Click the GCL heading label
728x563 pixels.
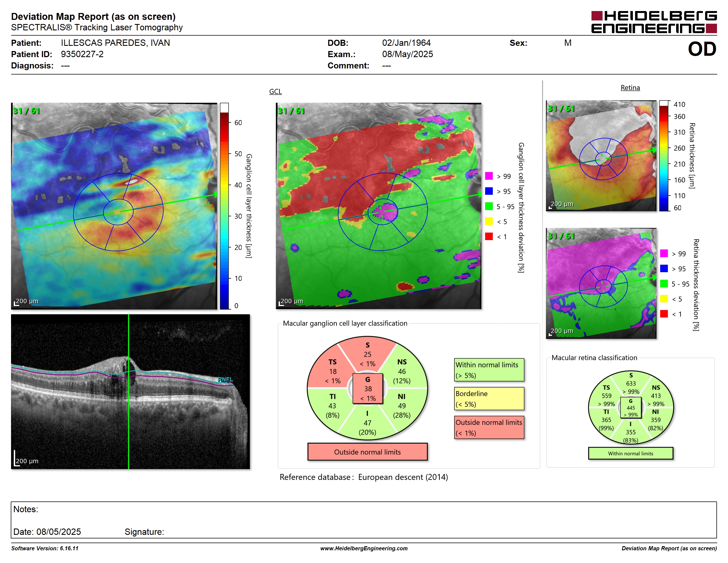(x=275, y=91)
